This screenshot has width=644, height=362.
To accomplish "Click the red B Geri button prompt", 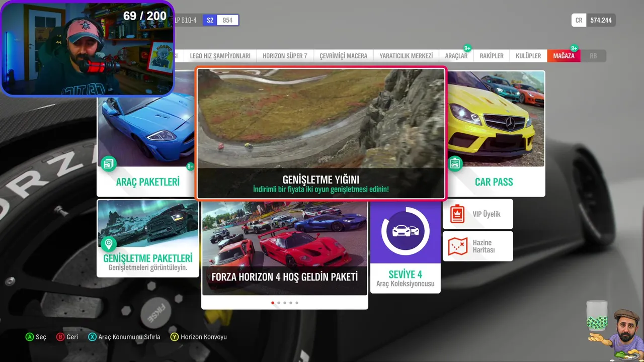I will point(67,337).
